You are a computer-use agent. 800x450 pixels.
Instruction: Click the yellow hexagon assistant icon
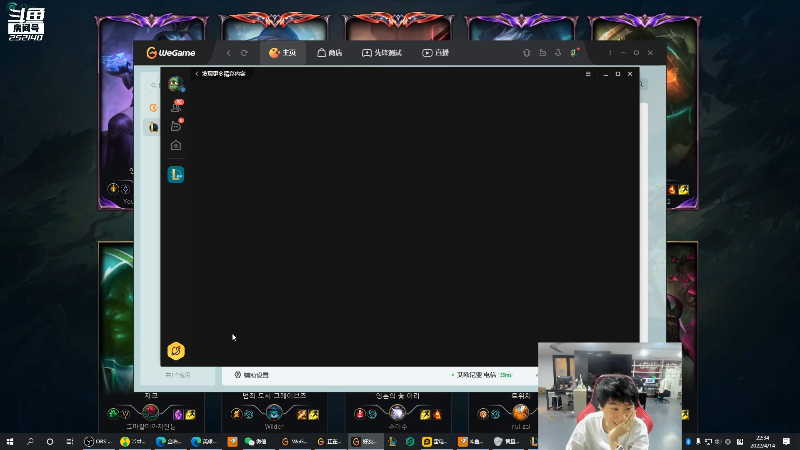tap(176, 351)
